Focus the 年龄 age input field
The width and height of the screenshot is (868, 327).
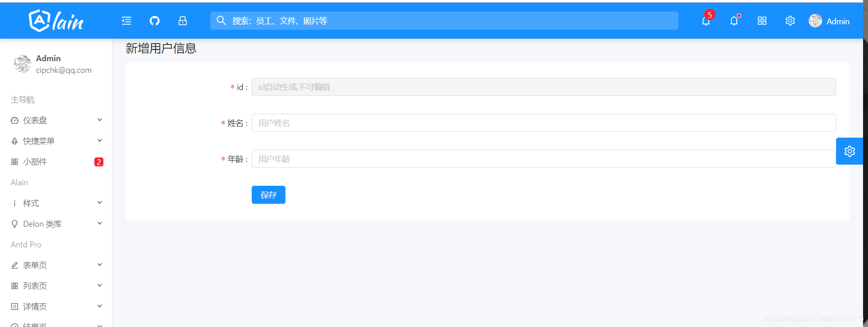(x=543, y=159)
